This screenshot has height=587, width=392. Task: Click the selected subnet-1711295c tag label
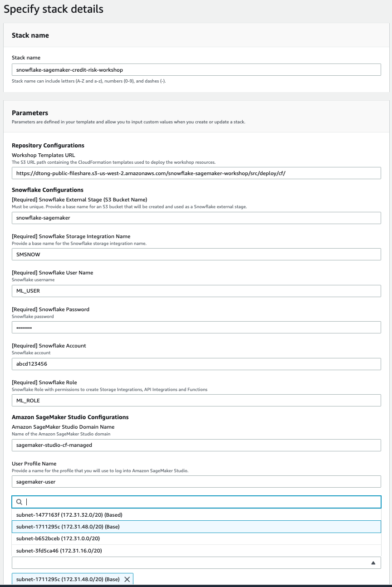[x=68, y=579]
